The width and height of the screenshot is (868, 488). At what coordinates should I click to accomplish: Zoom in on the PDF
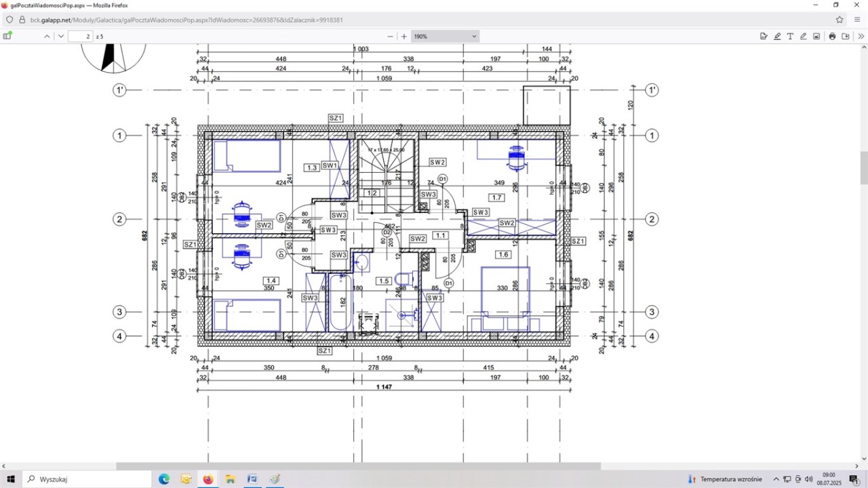click(404, 37)
